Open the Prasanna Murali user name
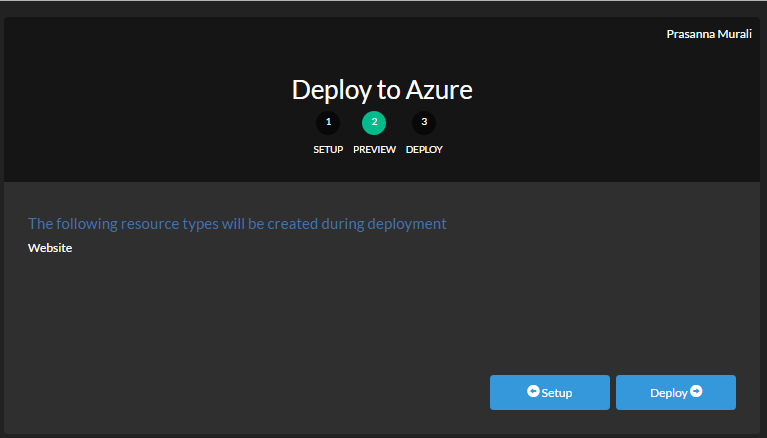The height and width of the screenshot is (438, 767). pyautogui.click(x=708, y=34)
